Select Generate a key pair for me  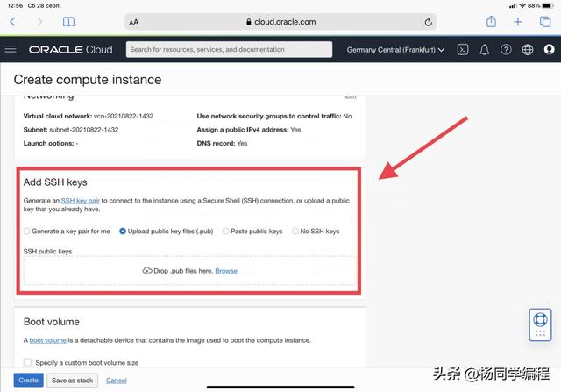27,232
